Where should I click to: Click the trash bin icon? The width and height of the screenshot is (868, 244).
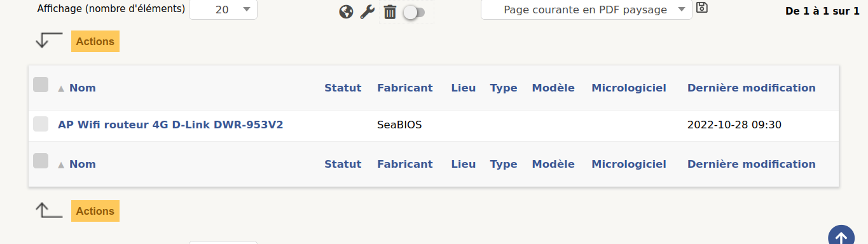coord(390,12)
